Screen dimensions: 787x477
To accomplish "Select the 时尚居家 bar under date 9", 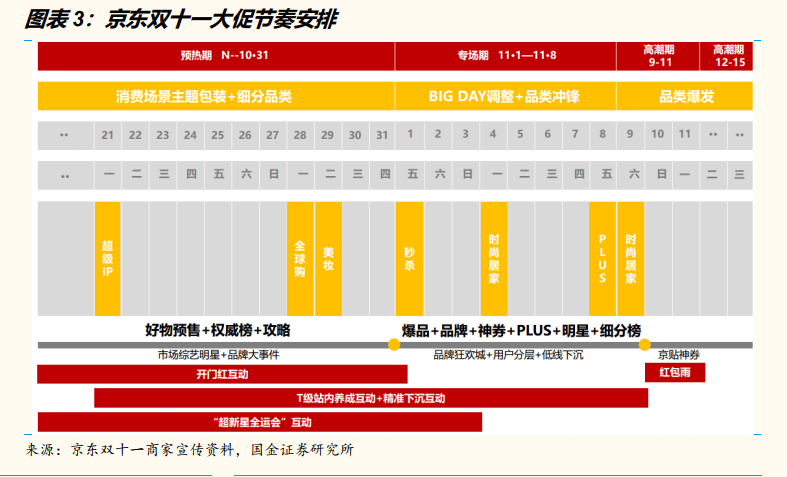I will pos(631,259).
